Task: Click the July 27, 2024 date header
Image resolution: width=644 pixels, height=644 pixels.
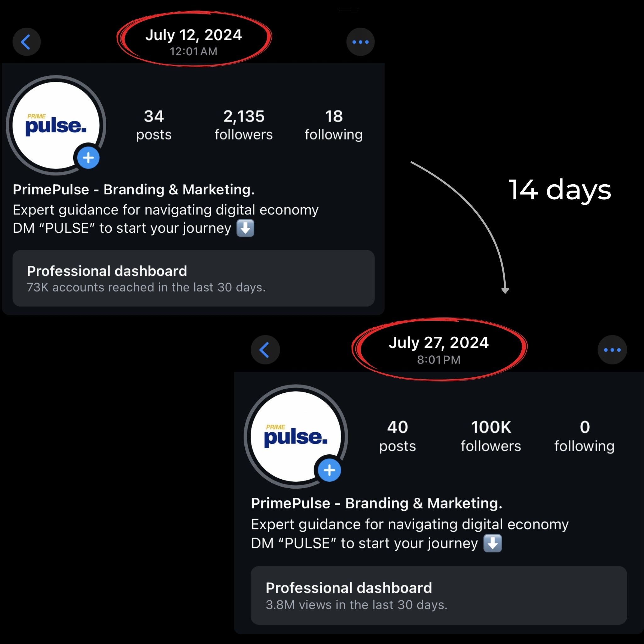Action: (x=439, y=349)
